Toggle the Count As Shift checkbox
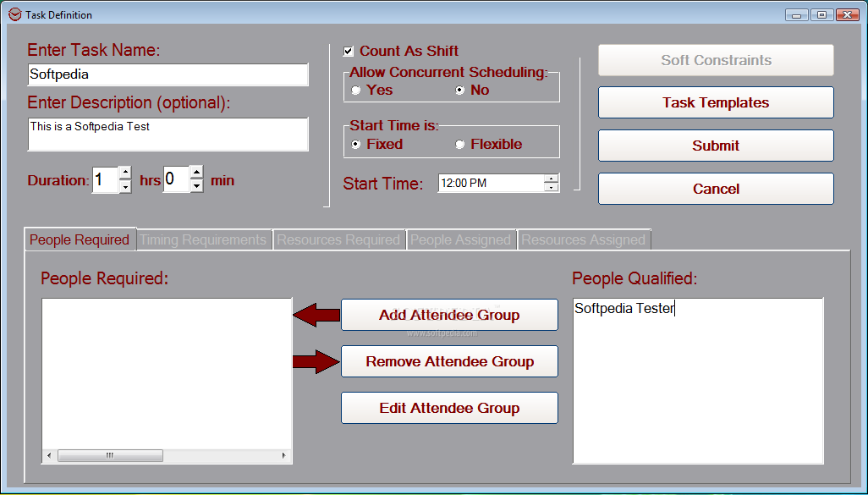Viewport: 868px width, 495px height. (349, 52)
